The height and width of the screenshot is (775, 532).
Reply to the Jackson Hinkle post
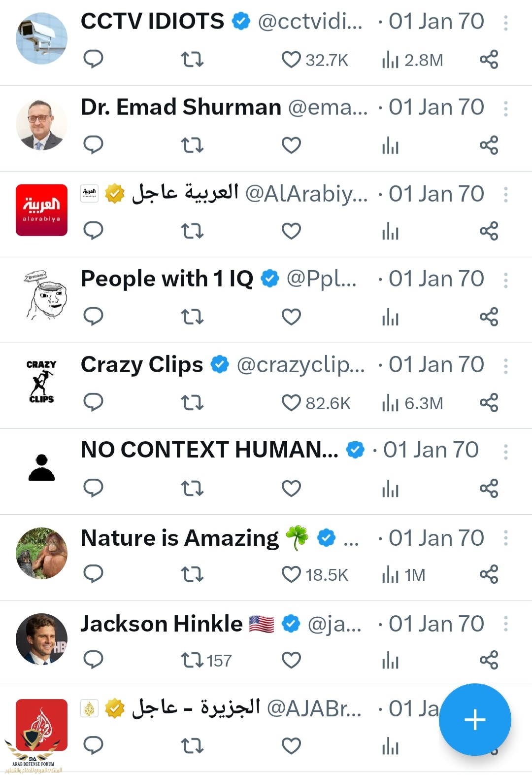click(x=93, y=660)
